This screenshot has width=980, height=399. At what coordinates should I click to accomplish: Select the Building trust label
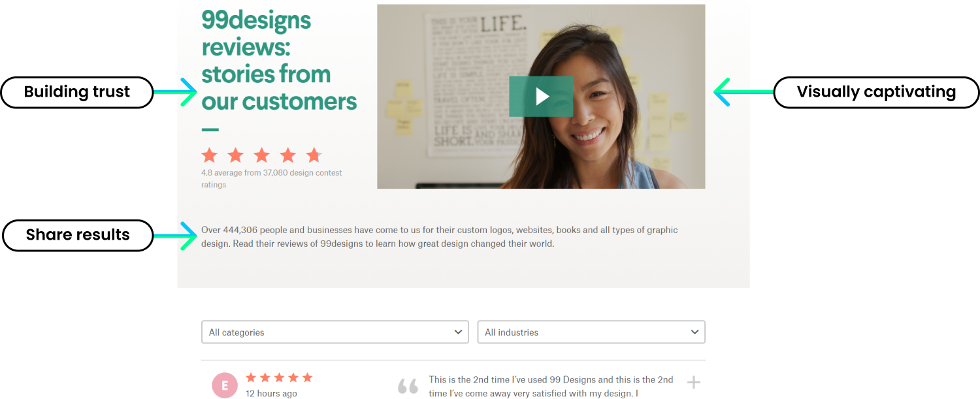click(x=77, y=92)
